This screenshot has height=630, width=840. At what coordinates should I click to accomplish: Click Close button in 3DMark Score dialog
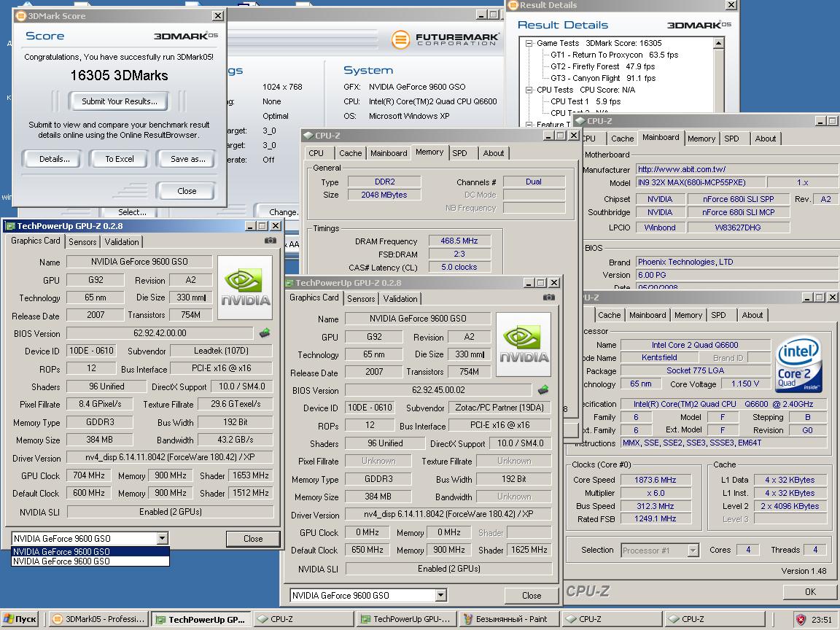click(x=187, y=191)
